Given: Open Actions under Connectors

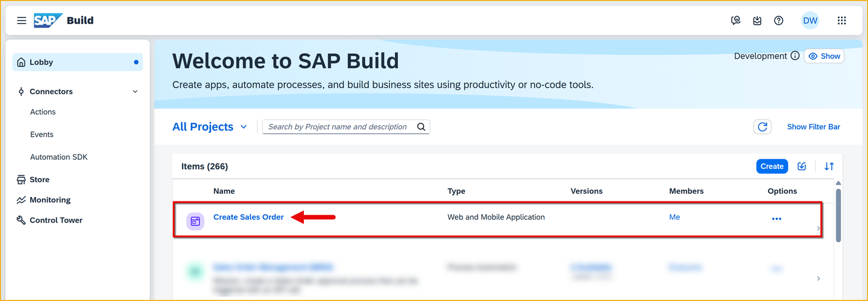Looking at the screenshot, I should click(x=43, y=112).
